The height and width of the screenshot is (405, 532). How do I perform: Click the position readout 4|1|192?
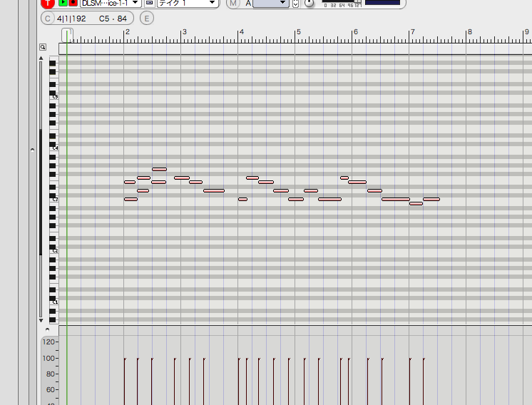point(71,19)
